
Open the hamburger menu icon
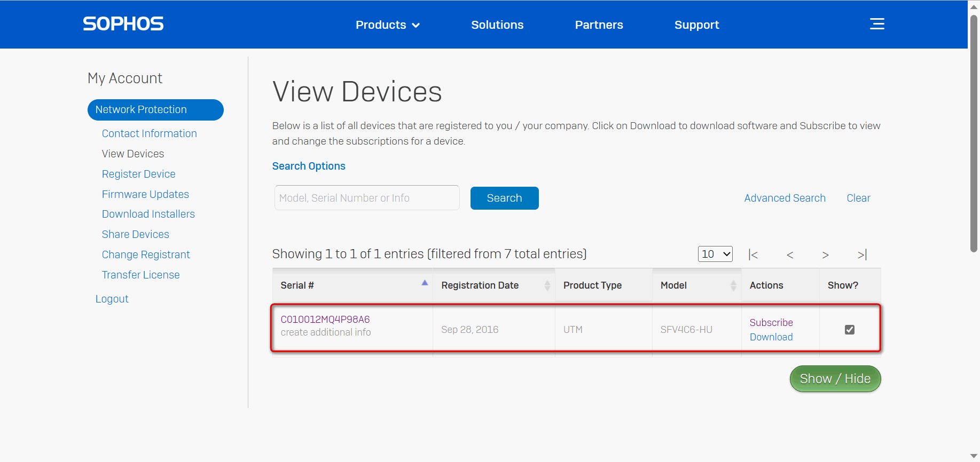click(877, 24)
